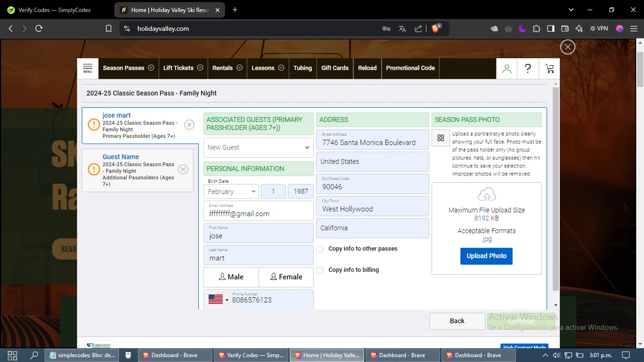Image resolution: width=644 pixels, height=362 pixels.
Task: Click the site settings icon left of the URL
Action: [x=127, y=28]
